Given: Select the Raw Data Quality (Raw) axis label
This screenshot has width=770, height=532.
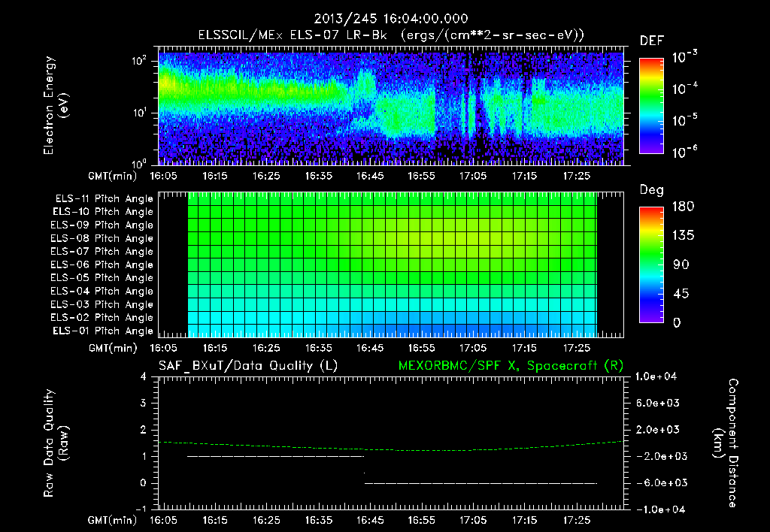Looking at the screenshot, I should [56, 443].
